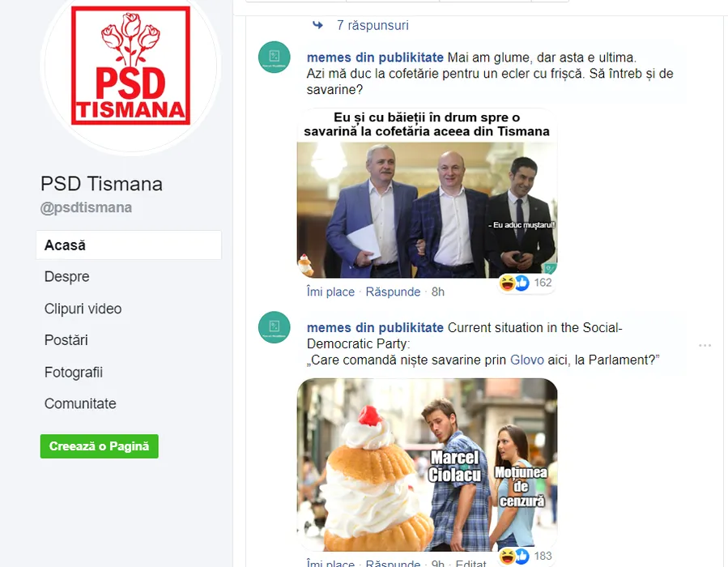This screenshot has height=567, width=728.
Task: Open the savarină cofetărie meme image
Action: 427,193
